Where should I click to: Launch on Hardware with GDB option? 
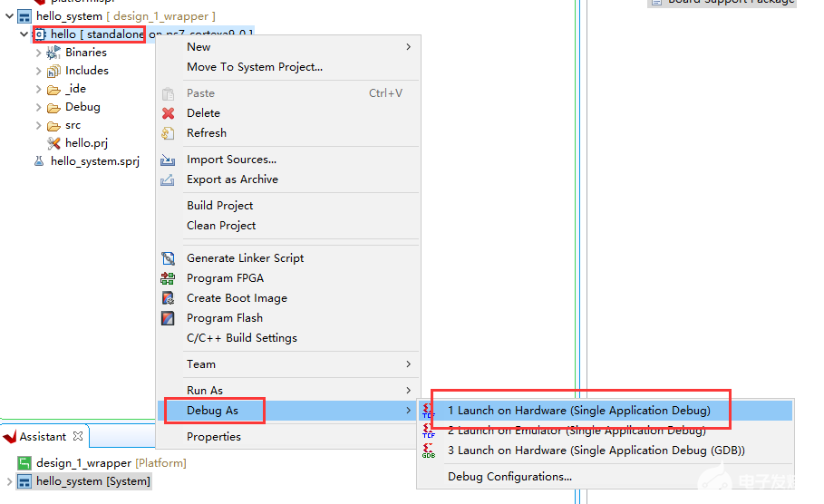606,451
